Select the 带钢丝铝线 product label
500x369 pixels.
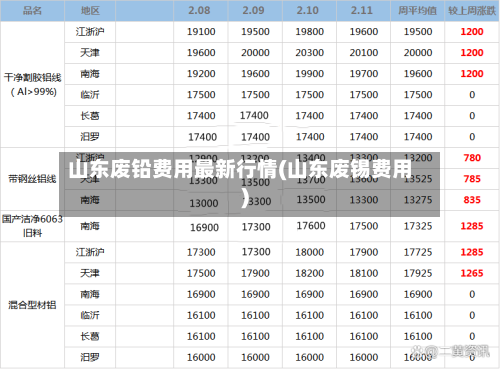[32, 179]
